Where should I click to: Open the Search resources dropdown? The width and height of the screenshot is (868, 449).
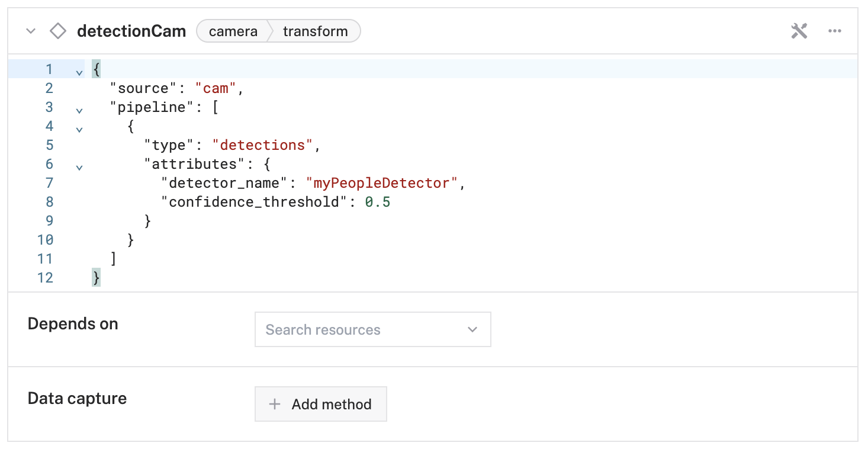(372, 330)
